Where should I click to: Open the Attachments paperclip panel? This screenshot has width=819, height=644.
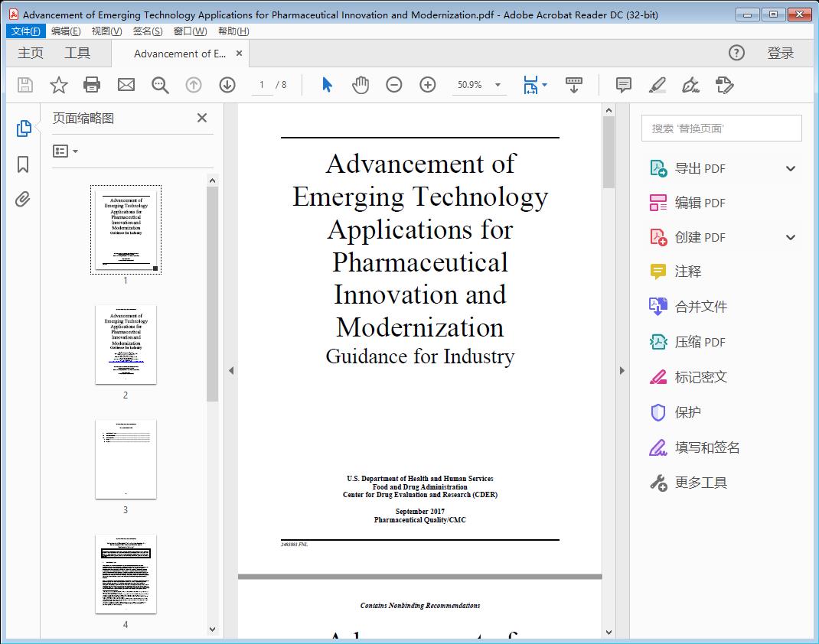pyautogui.click(x=22, y=199)
